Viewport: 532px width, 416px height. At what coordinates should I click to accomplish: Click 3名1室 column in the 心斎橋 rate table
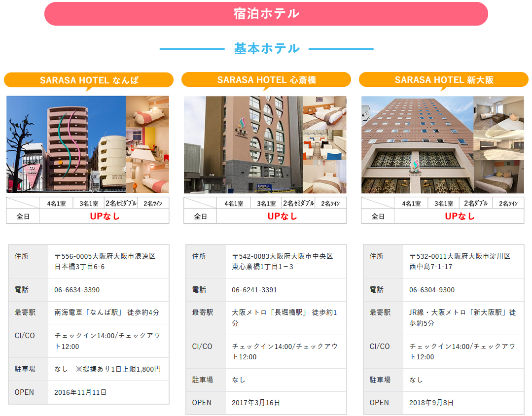pos(266,203)
